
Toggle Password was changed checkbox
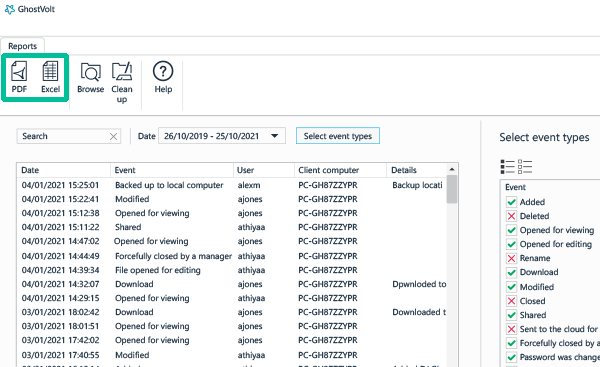click(511, 357)
